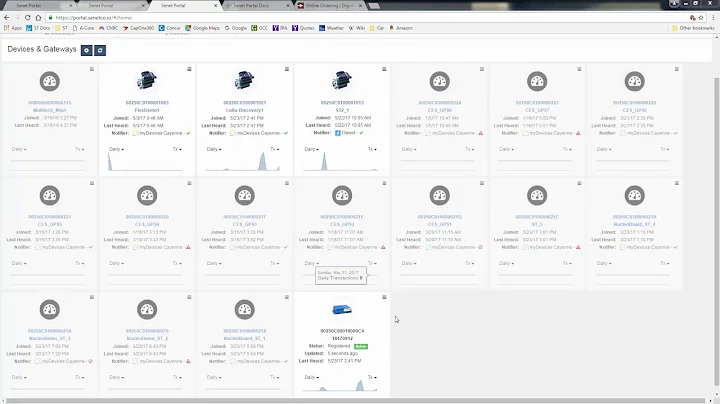Open hamburger menu on CES_GPS2 card
Image resolution: width=720 pixels, height=404 pixels.
tap(384, 183)
